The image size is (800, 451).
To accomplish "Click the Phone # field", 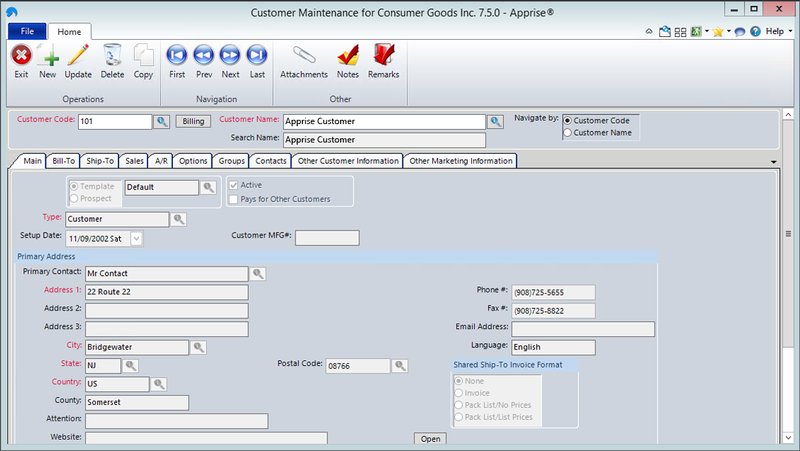I will [x=554, y=292].
